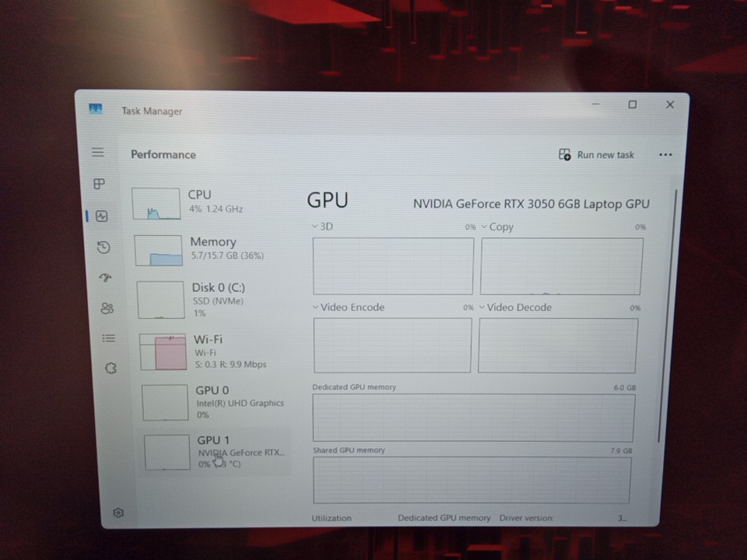Click the GPU 0 thumbnail graph
This screenshot has height=560, width=747.
(165, 402)
